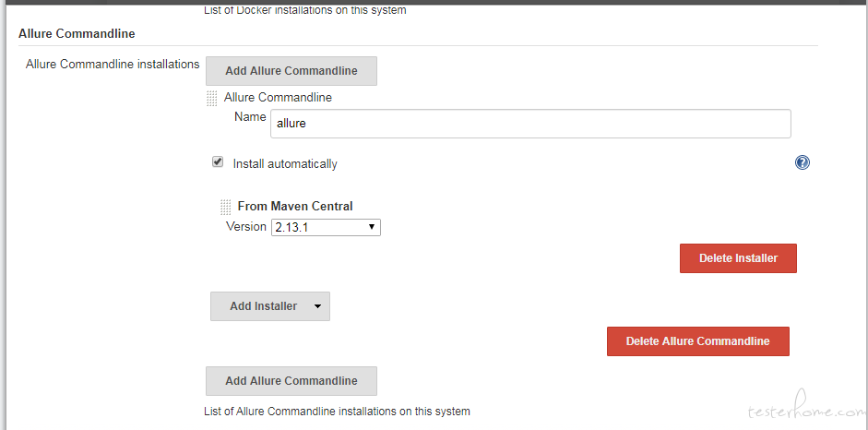
Task: Focus the Name field containing allure
Action: click(530, 124)
